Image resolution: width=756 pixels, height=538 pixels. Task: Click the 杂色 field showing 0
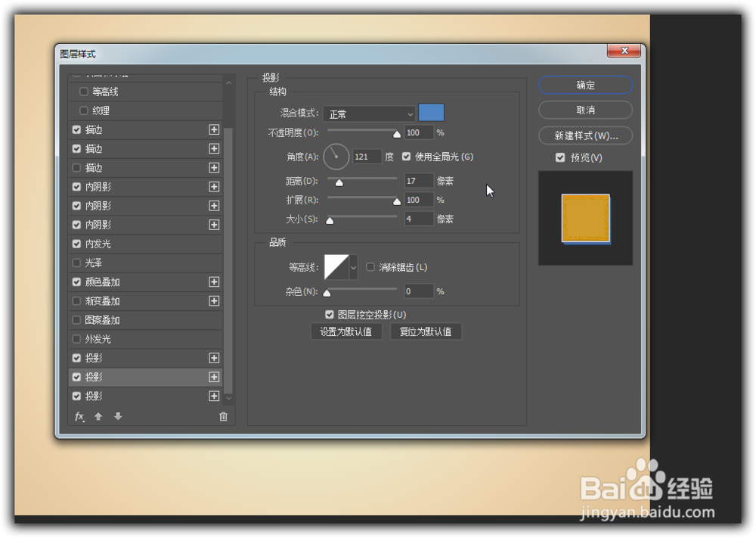(419, 291)
